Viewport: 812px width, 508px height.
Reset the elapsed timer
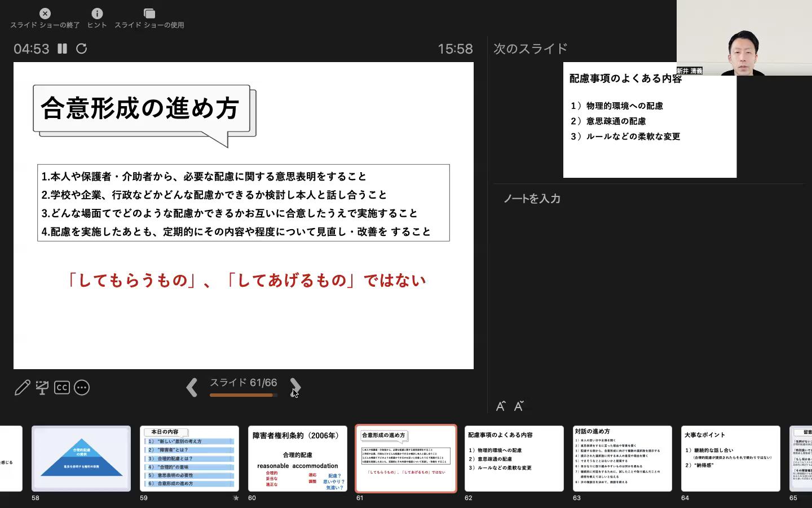(81, 49)
